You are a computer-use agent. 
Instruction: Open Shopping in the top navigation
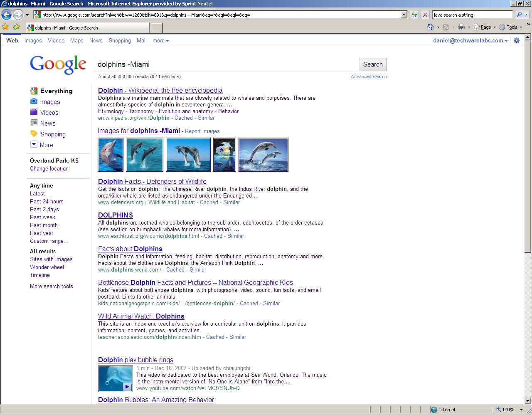120,41
